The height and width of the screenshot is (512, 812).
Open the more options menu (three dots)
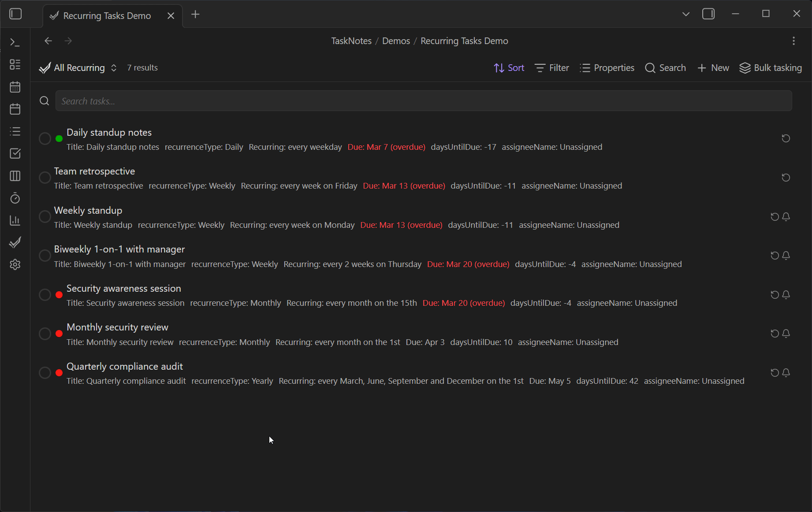pos(793,41)
